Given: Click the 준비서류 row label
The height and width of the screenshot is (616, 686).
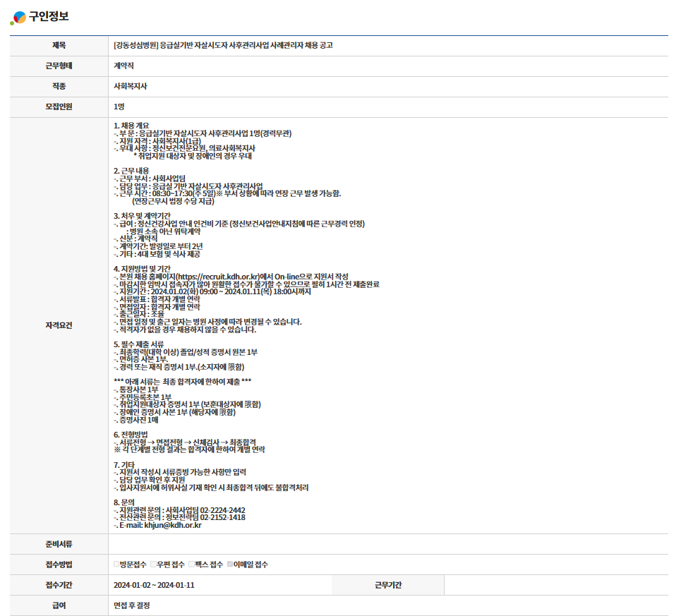Looking at the screenshot, I should 59,544.
